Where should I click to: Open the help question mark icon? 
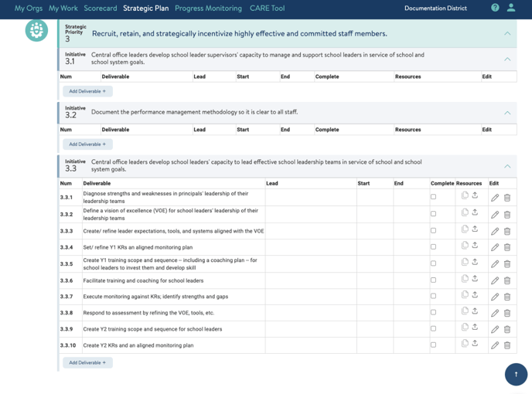495,8
